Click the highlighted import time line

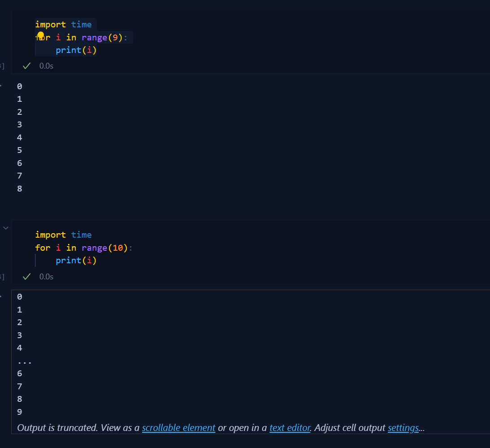click(63, 24)
